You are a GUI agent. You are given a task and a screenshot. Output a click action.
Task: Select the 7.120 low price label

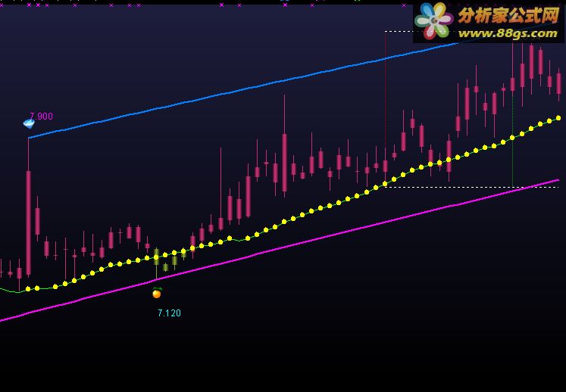[169, 313]
